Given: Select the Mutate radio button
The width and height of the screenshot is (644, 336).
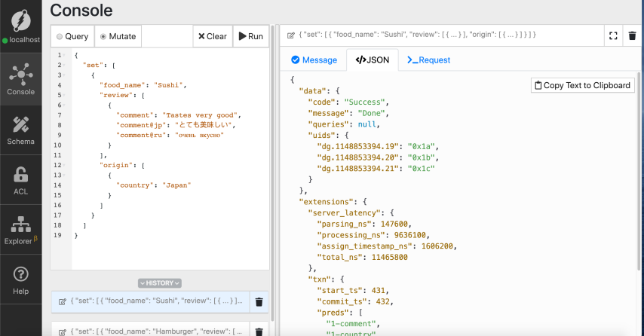Looking at the screenshot, I should click(x=117, y=36).
